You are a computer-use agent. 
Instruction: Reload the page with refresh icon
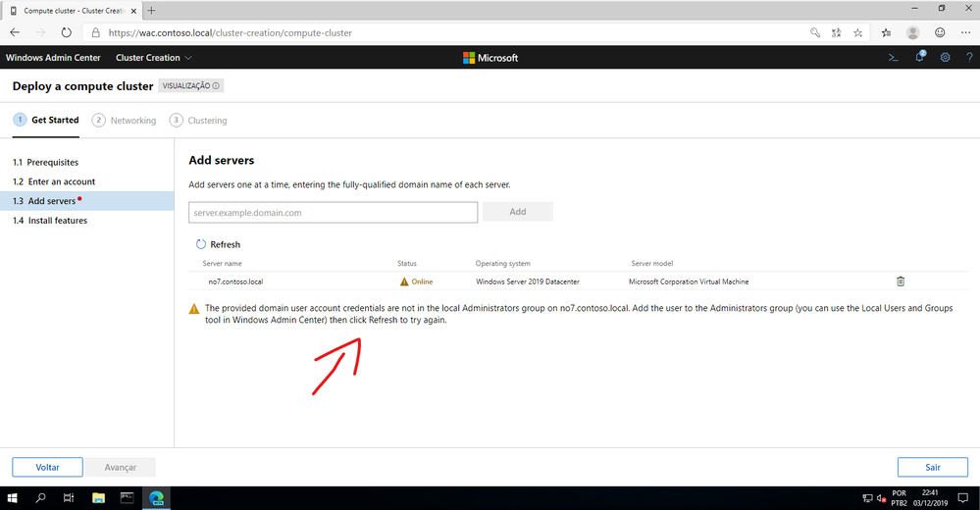(67, 32)
